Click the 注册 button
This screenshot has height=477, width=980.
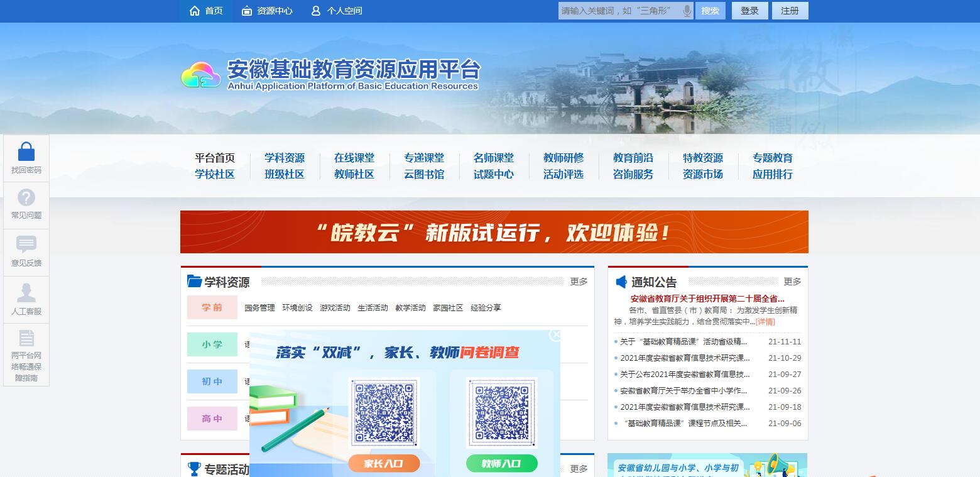tap(790, 11)
